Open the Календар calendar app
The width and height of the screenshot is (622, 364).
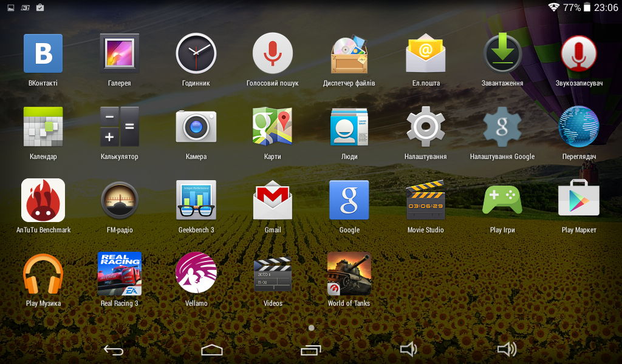pyautogui.click(x=43, y=127)
